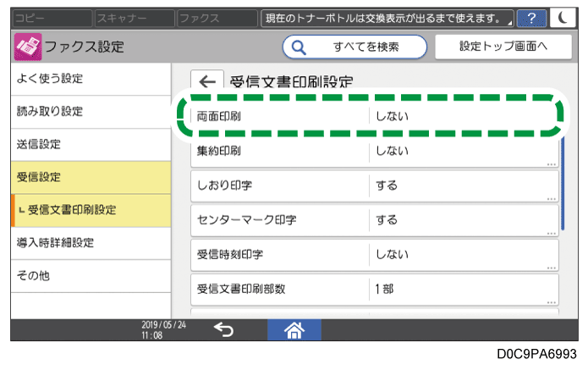This screenshot has height=365, width=588.
Task: Tap the pink fax settings icon
Action: (x=28, y=47)
